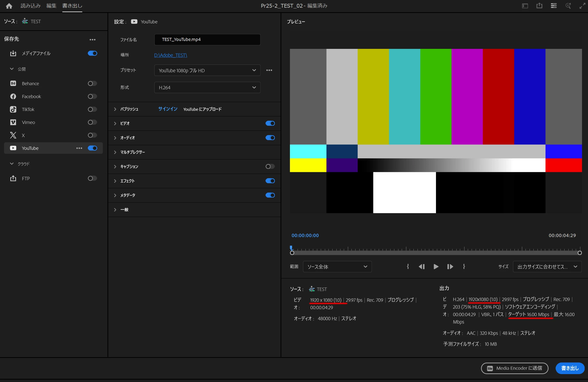Switch to the Import tab
Image resolution: width=588 pixels, height=382 pixels.
30,6
